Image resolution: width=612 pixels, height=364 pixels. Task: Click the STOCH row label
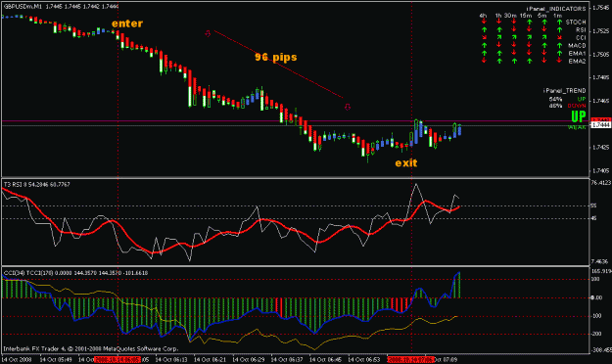click(x=576, y=22)
